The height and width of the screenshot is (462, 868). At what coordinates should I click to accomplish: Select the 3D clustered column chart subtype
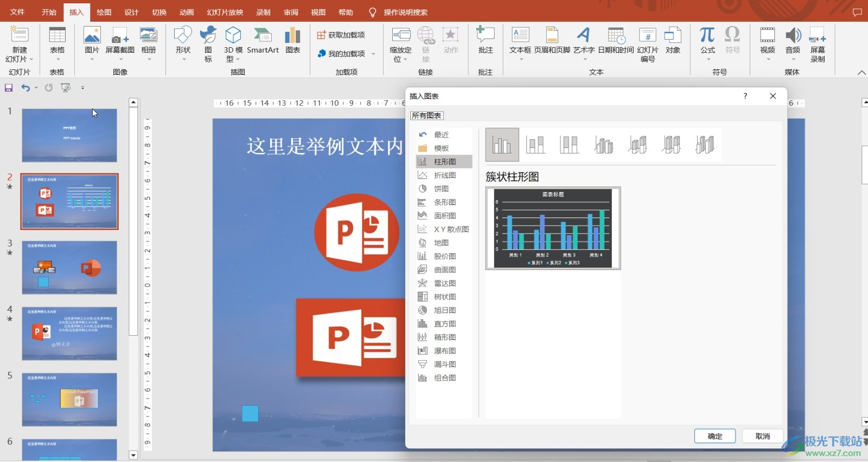603,145
